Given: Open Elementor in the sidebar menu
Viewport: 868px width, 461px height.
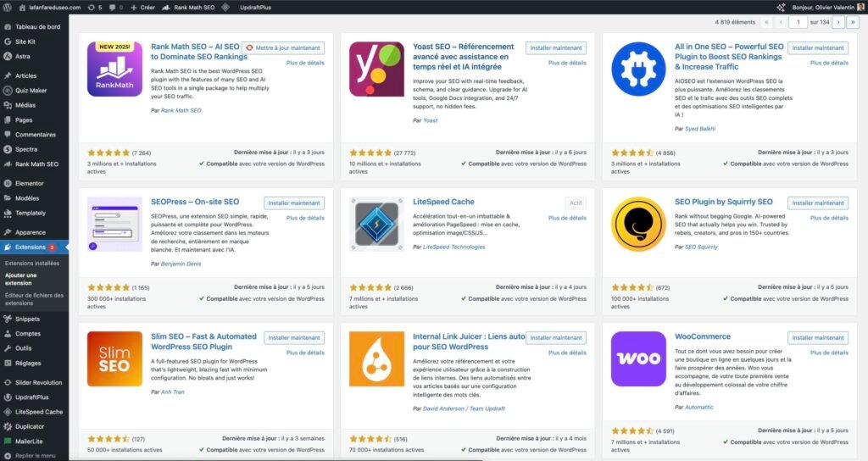Looking at the screenshot, I should [x=29, y=183].
